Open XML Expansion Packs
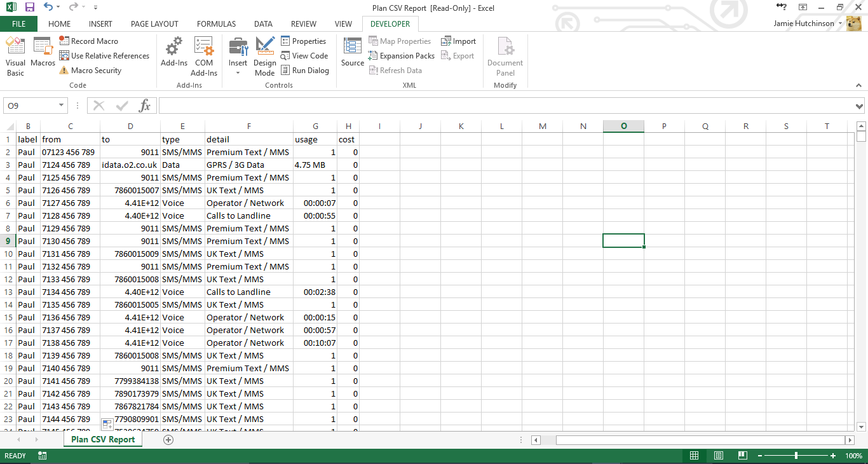Viewport: 868px width, 464px height. pos(402,56)
